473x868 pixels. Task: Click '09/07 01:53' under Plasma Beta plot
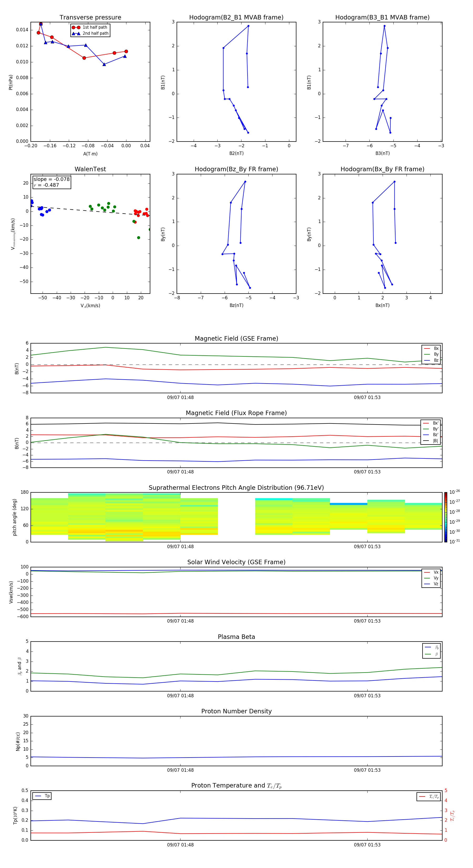point(367,696)
